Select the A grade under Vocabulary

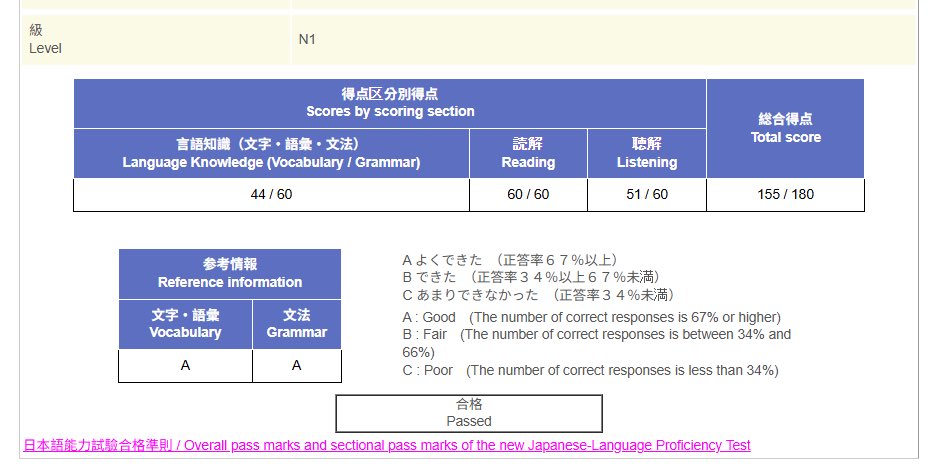click(185, 366)
